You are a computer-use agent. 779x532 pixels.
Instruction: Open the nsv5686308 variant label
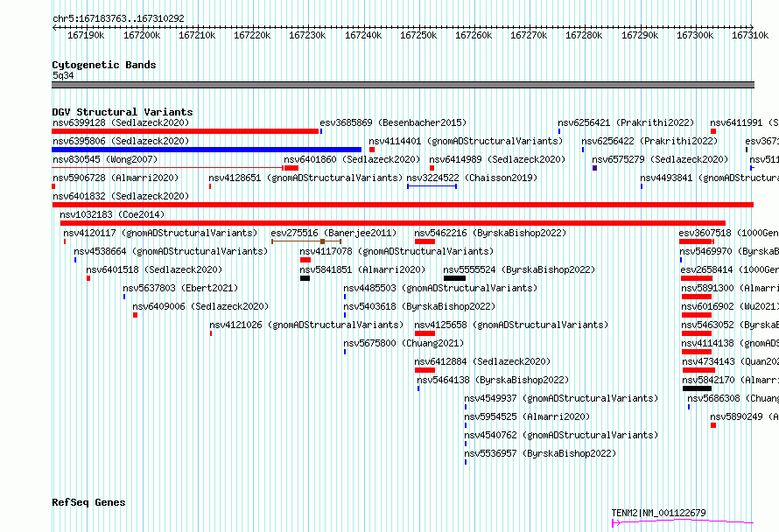pos(733,398)
